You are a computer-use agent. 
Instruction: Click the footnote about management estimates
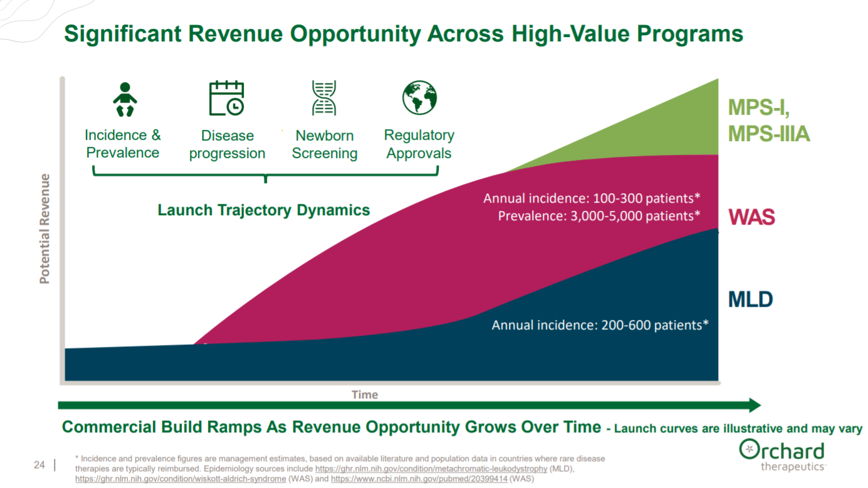[340, 469]
